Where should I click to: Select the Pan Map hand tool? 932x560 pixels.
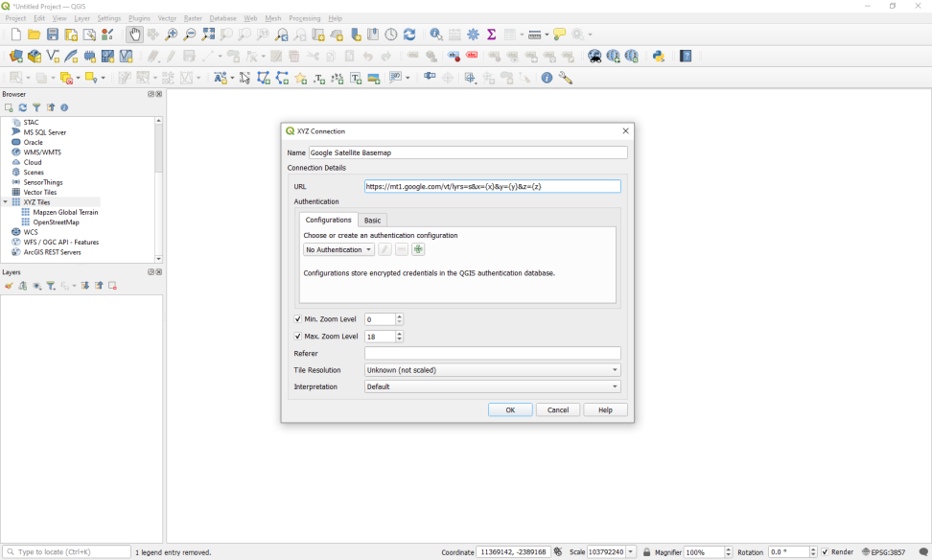point(135,35)
